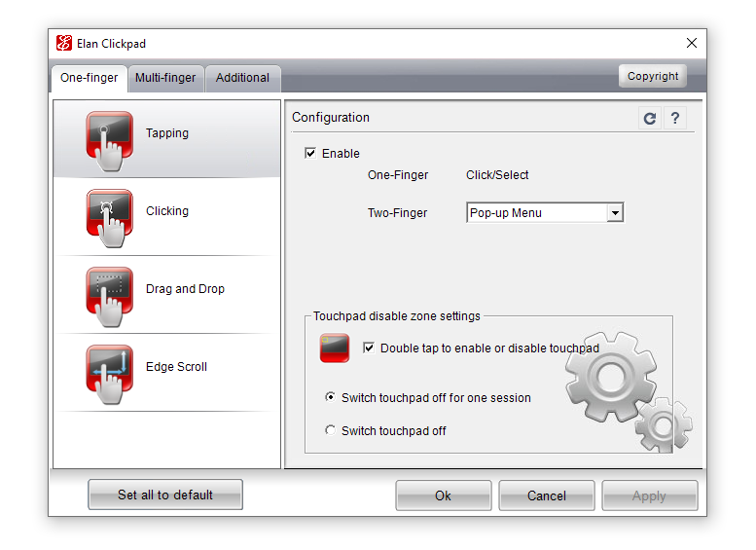Select the Tapping gesture icon

110,141
